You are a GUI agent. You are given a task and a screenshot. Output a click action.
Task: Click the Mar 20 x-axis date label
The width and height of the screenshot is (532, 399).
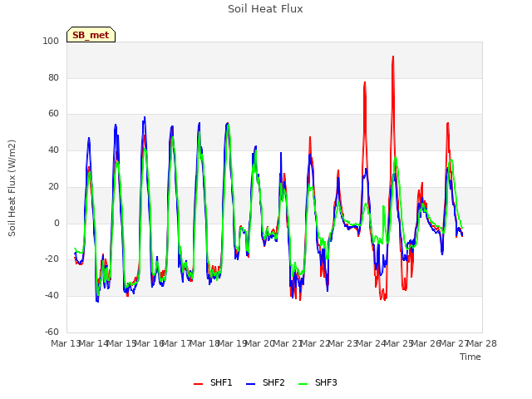tap(260, 343)
